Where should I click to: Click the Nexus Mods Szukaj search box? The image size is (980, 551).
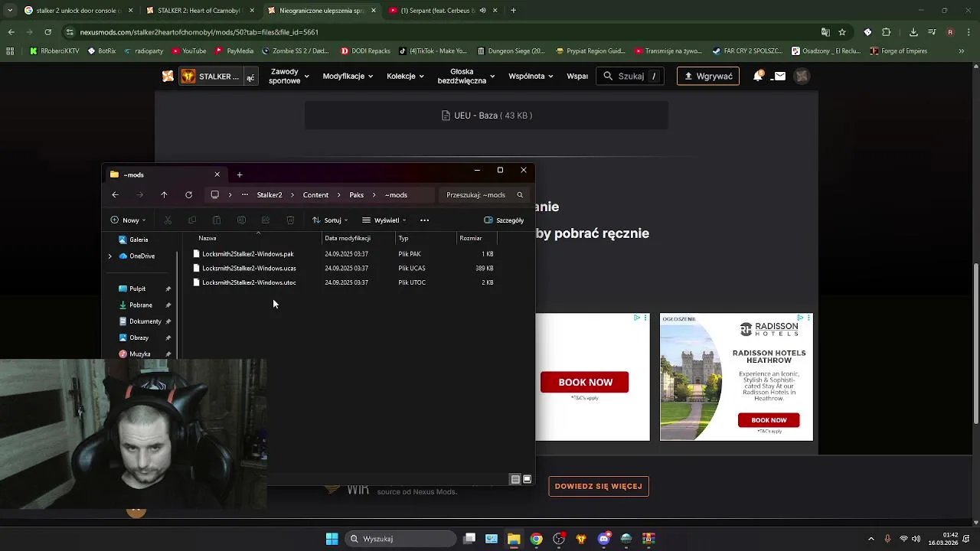tap(630, 77)
